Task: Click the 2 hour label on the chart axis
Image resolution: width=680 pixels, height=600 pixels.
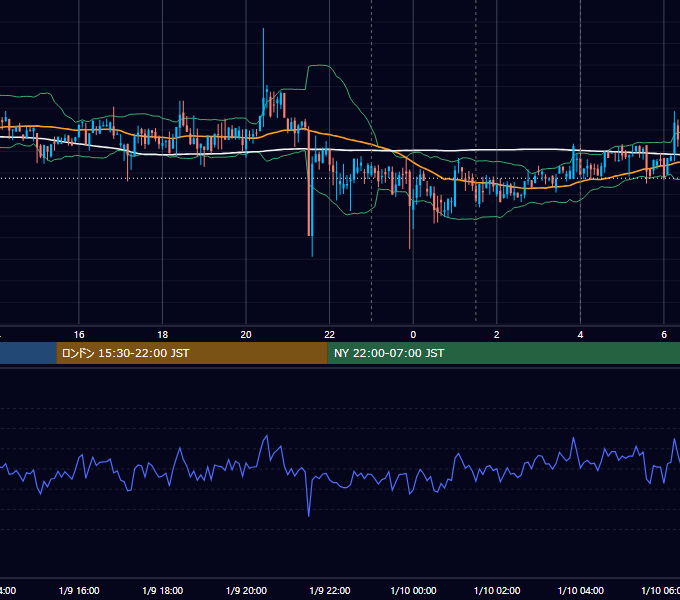Action: click(x=497, y=335)
